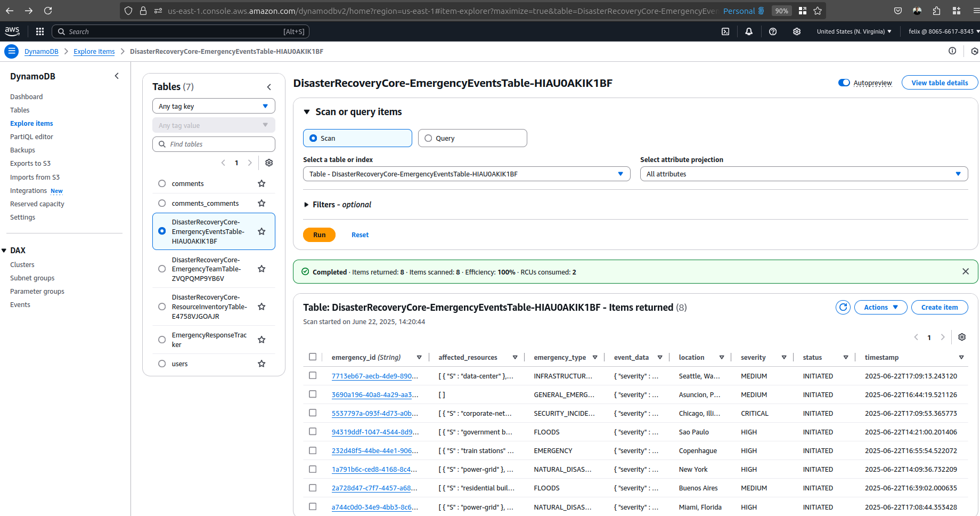
Task: Open the Any tag key dropdown
Action: (x=214, y=106)
